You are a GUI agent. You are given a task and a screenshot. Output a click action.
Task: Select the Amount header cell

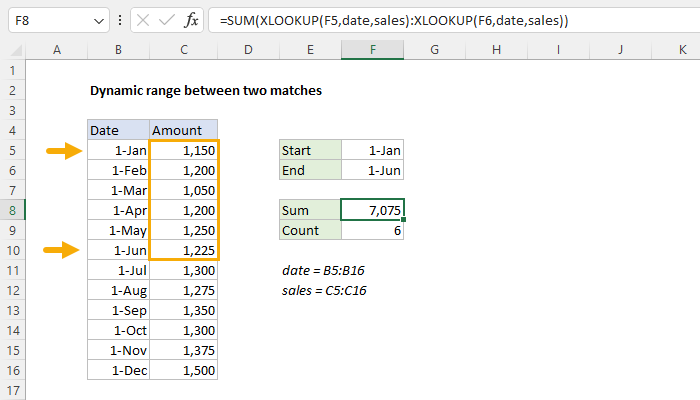point(183,130)
